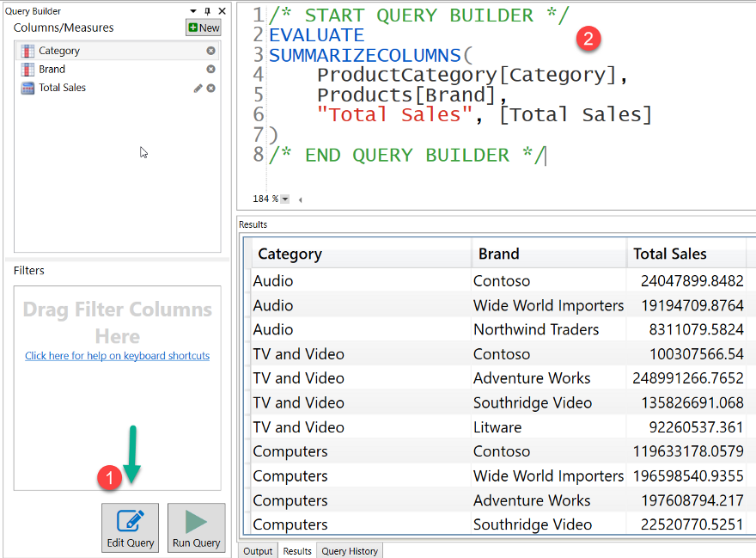Switch to the Output tab
Screen dimensions: 756x558
click(258, 551)
